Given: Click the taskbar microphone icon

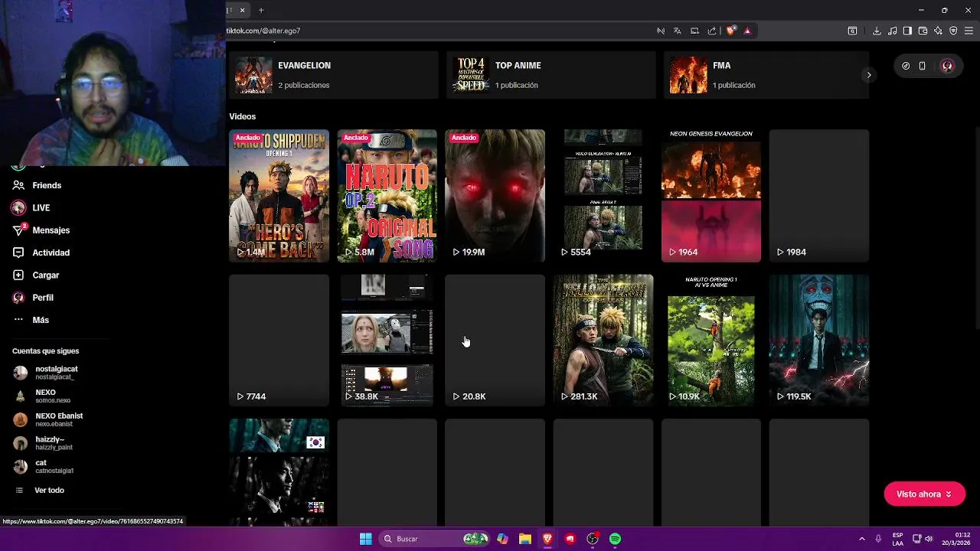Looking at the screenshot, I should (x=878, y=539).
